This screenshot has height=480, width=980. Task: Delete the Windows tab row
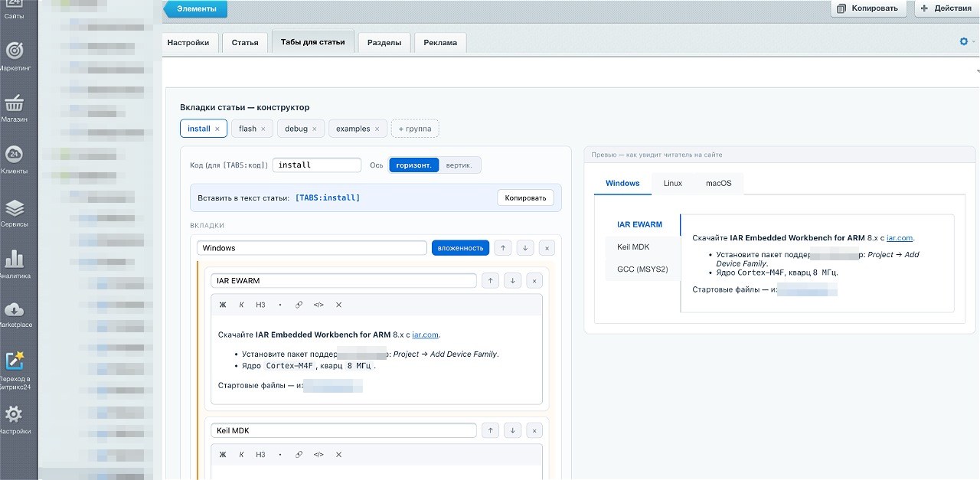tap(546, 248)
